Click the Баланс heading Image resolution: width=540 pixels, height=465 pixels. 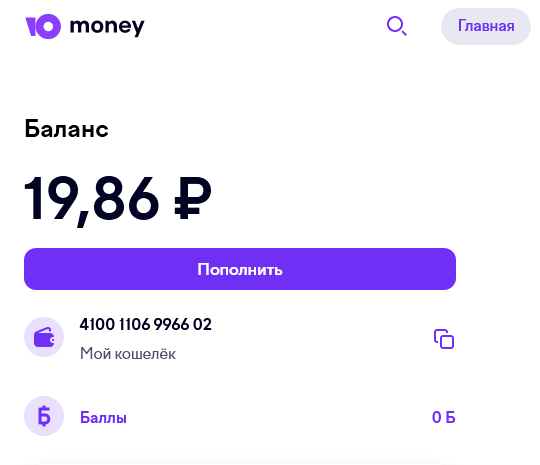66,129
